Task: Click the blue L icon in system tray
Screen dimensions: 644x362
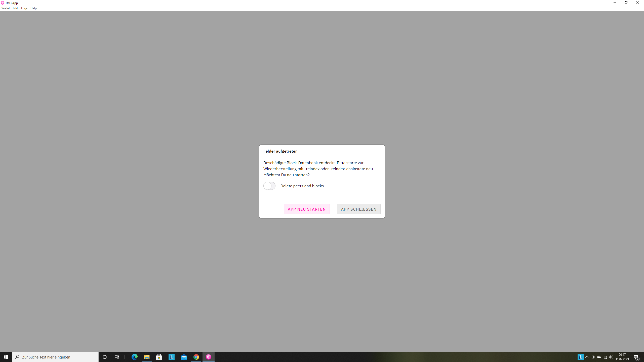Action: pyautogui.click(x=580, y=357)
